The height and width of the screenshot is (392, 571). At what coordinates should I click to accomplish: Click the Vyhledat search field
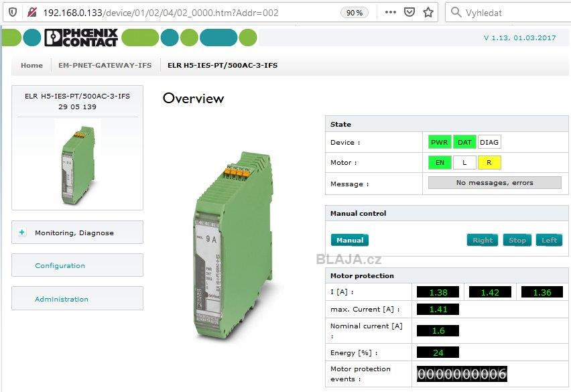(x=507, y=13)
